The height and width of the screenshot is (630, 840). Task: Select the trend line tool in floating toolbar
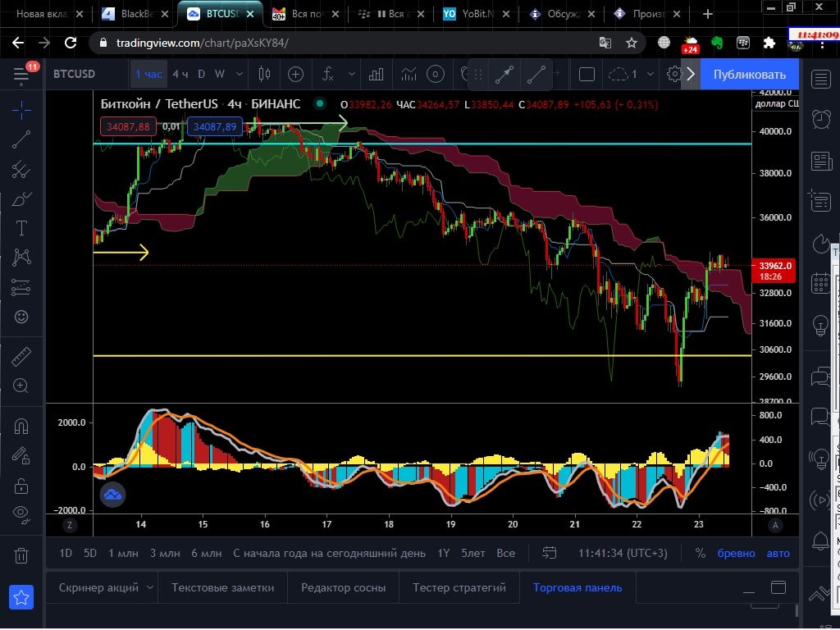tap(536, 75)
